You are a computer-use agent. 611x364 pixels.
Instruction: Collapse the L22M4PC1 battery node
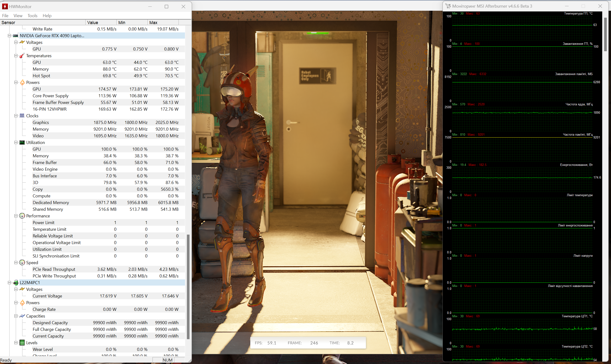tap(9, 282)
